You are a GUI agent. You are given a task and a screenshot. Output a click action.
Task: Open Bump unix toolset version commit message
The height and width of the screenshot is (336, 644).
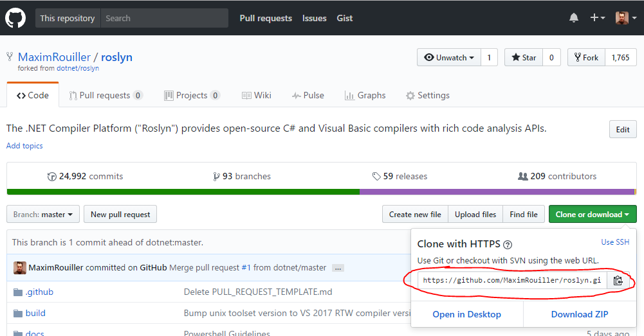pos(297,314)
